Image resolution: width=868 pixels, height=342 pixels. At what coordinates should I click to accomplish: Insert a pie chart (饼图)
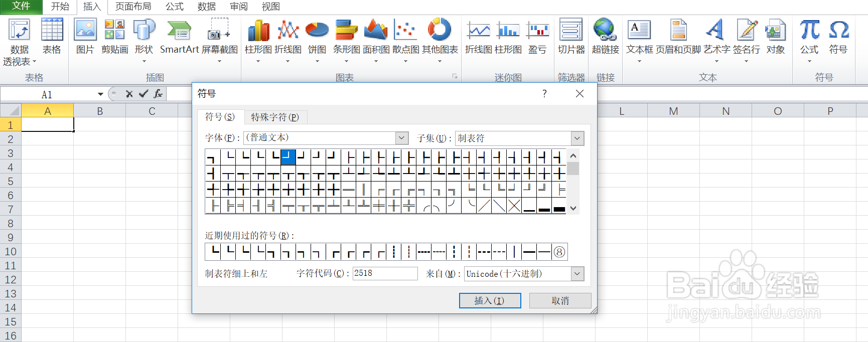pyautogui.click(x=317, y=41)
